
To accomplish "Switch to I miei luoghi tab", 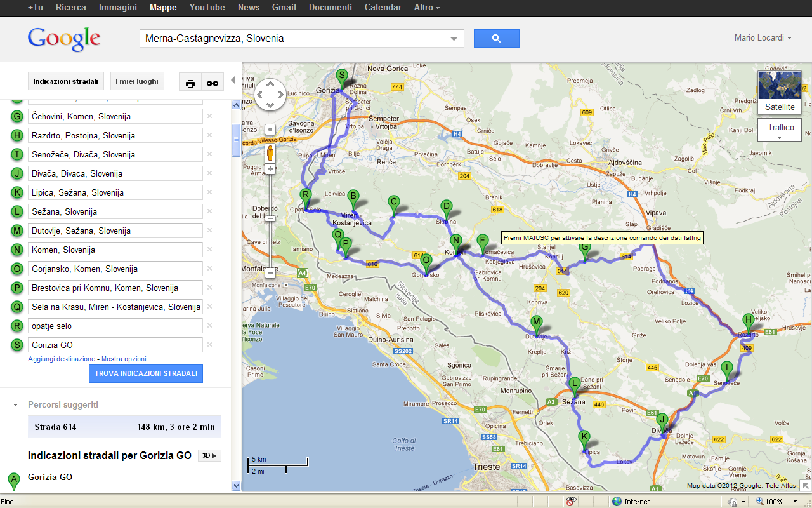I will tap(137, 81).
